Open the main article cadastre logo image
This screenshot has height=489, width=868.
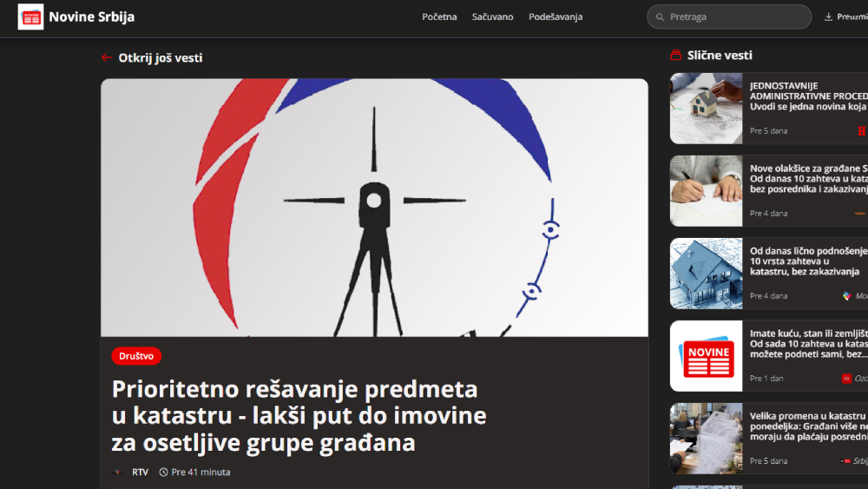click(374, 207)
